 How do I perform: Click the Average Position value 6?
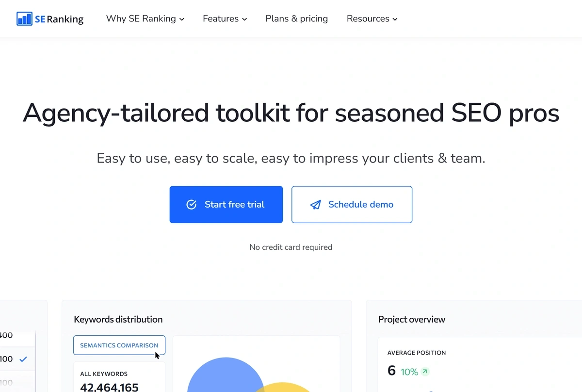pos(391,371)
